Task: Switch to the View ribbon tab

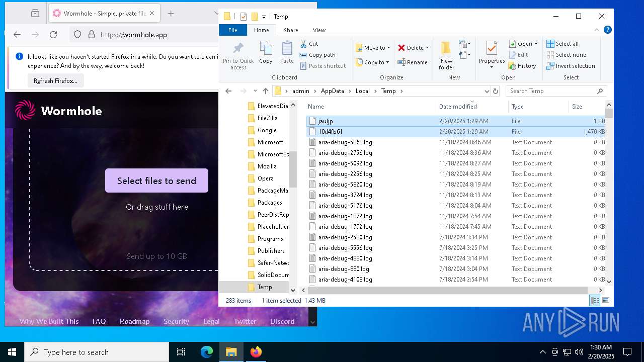Action: [x=319, y=30]
